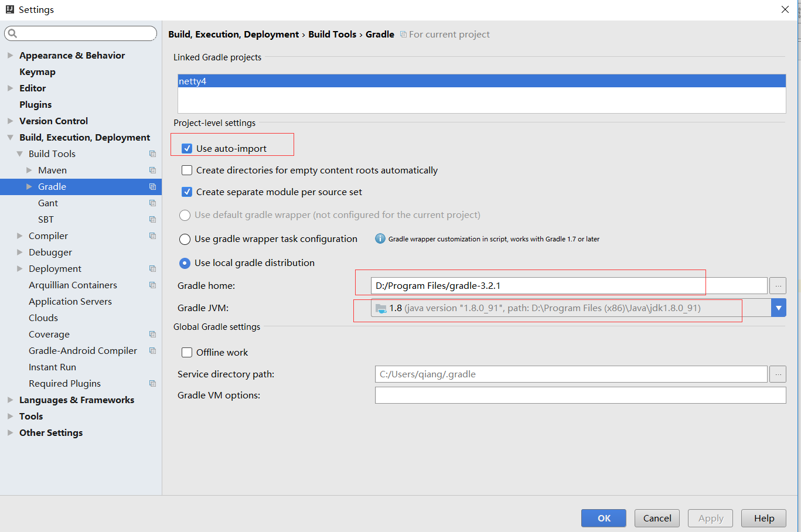The height and width of the screenshot is (532, 801).
Task: Click the folder icon in Gradle JVM field
Action: [x=381, y=308]
